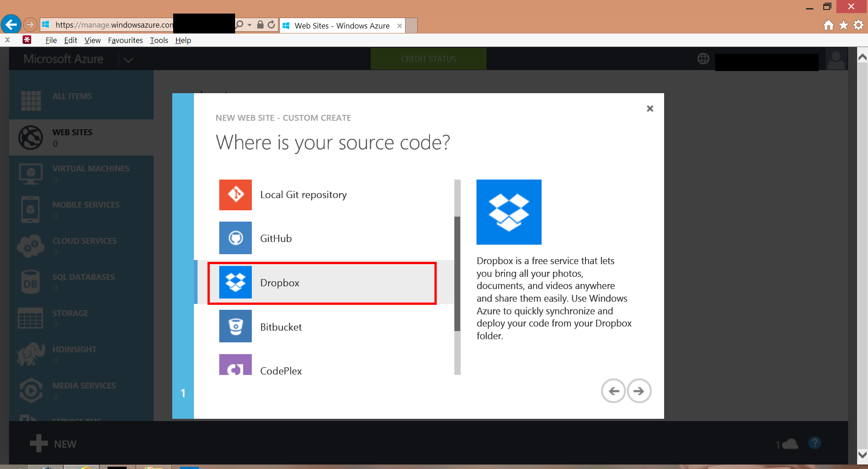The image size is (868, 469).
Task: Open the File menu
Action: [51, 40]
